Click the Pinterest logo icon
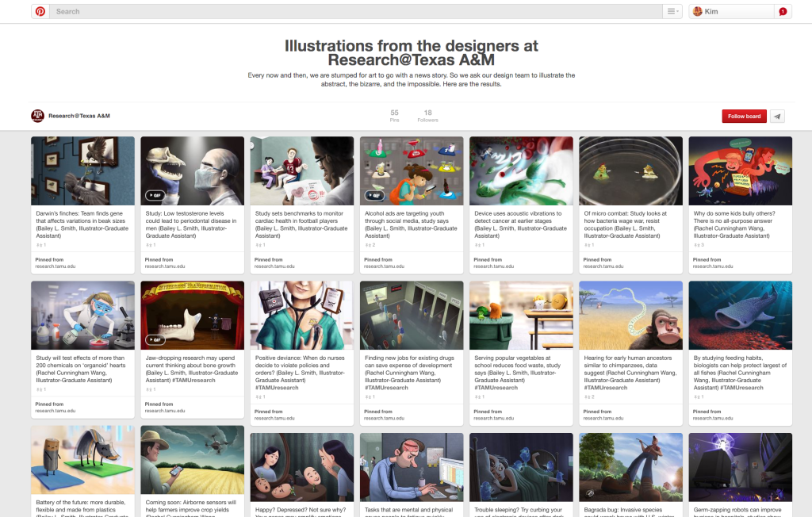 (40, 11)
